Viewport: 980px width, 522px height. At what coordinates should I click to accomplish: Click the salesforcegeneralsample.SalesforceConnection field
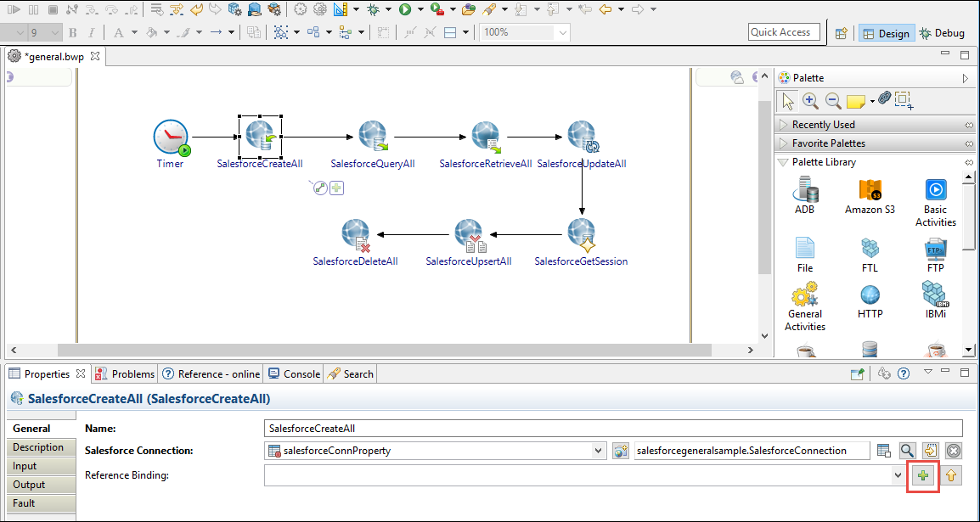pos(752,451)
